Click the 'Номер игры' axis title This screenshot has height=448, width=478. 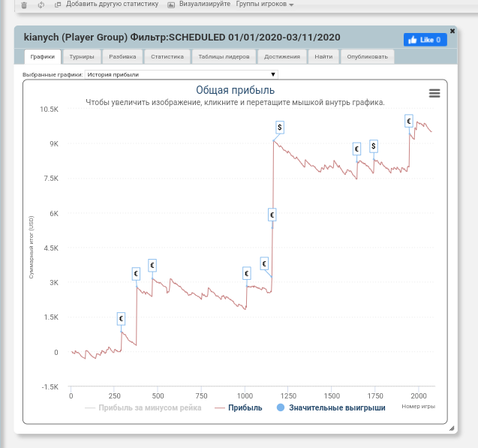coord(418,406)
